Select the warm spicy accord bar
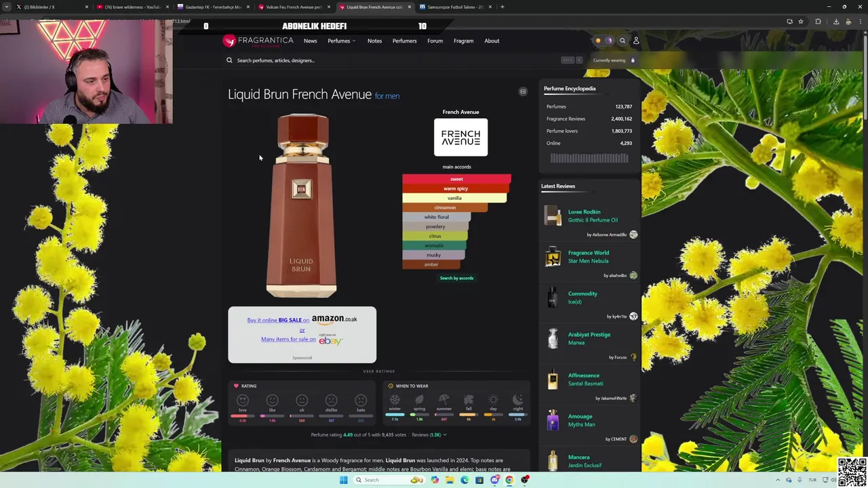The height and width of the screenshot is (488, 868). click(456, 188)
